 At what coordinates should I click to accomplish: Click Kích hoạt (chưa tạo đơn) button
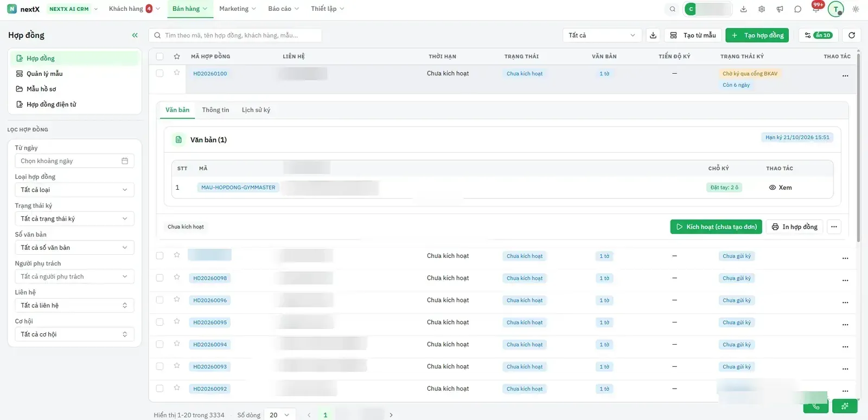tap(716, 227)
